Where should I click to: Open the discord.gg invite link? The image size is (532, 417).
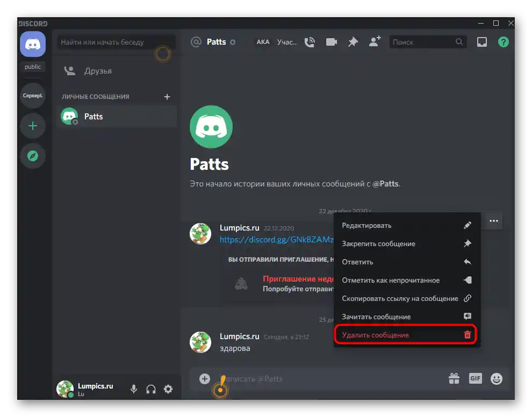pos(277,240)
